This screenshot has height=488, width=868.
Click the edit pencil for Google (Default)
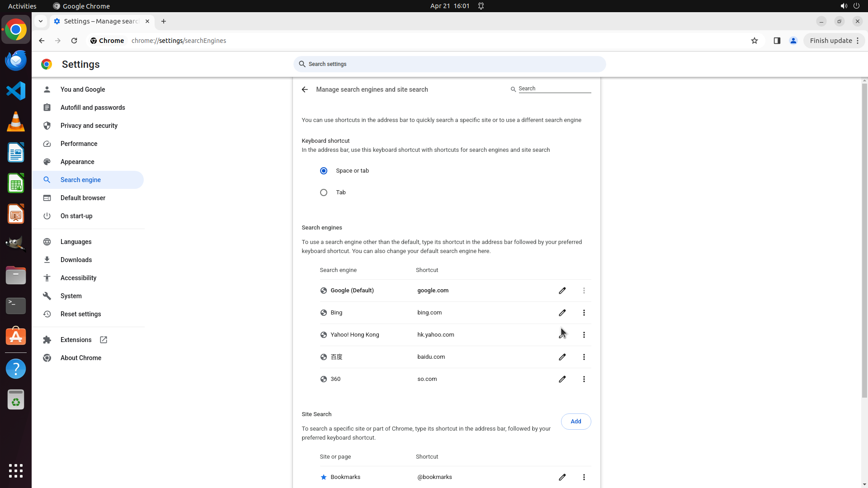pos(562,291)
